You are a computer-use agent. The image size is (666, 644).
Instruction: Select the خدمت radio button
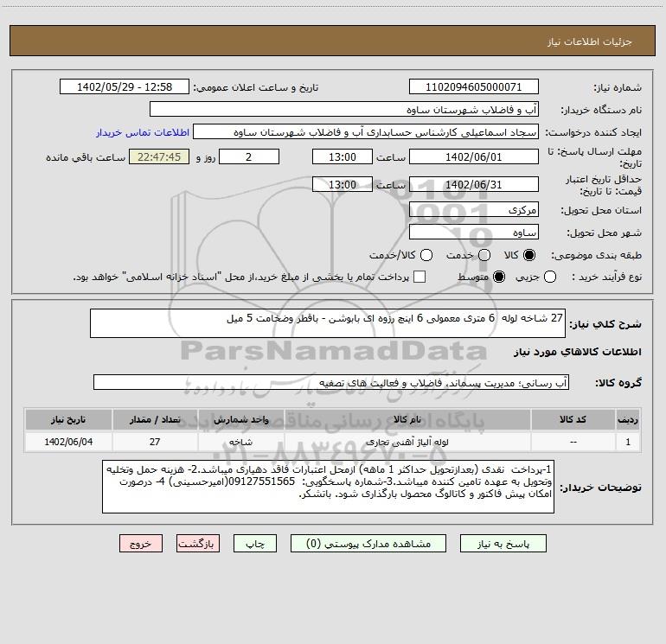[x=484, y=255]
